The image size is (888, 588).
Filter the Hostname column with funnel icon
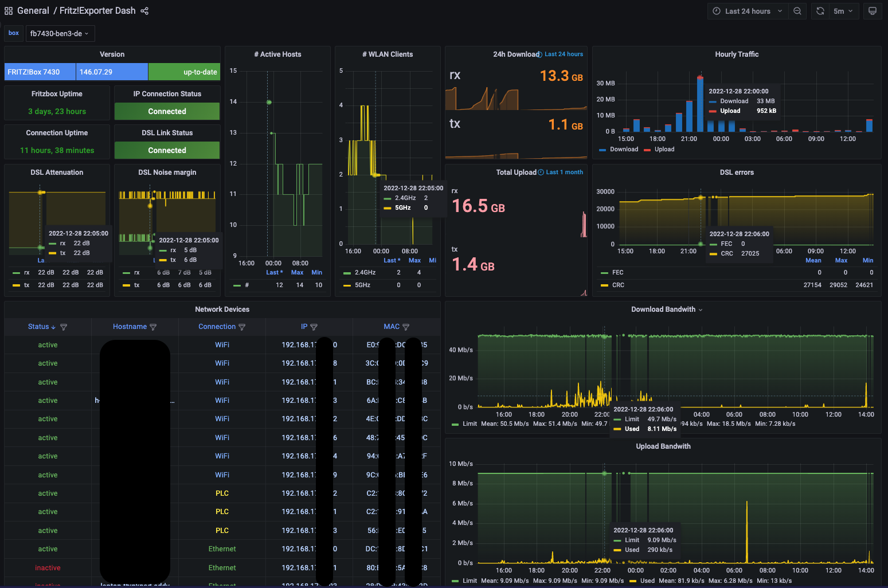(x=153, y=327)
